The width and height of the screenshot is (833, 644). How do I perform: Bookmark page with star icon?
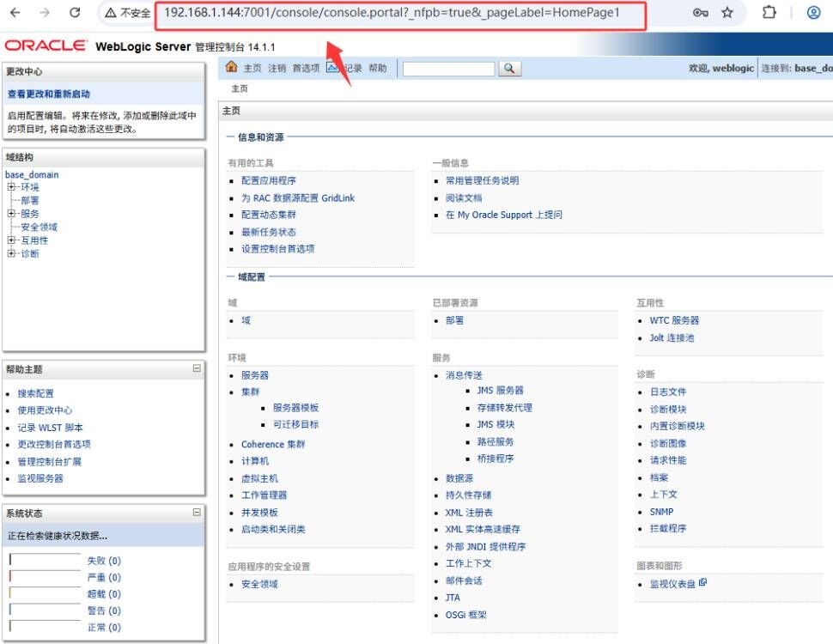pyautogui.click(x=727, y=12)
